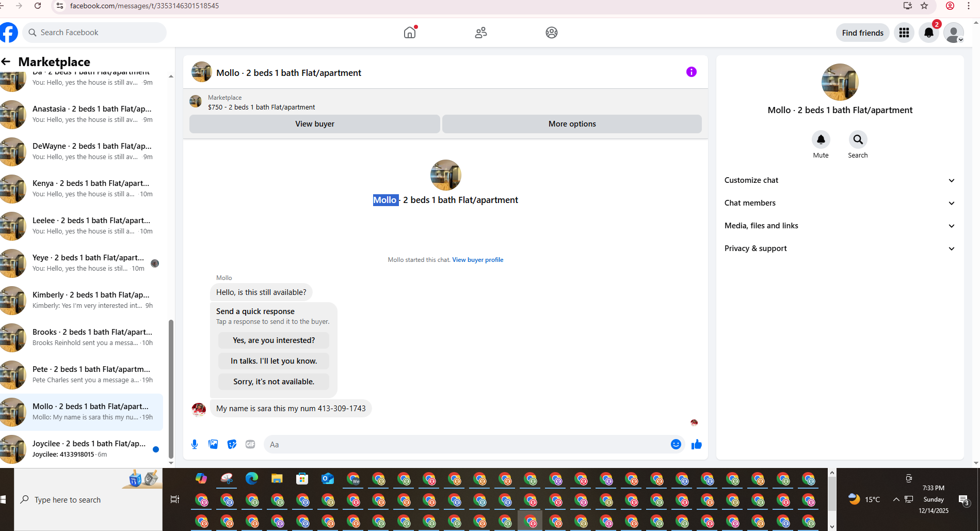
Task: Open Kenya conversation
Action: pos(82,189)
